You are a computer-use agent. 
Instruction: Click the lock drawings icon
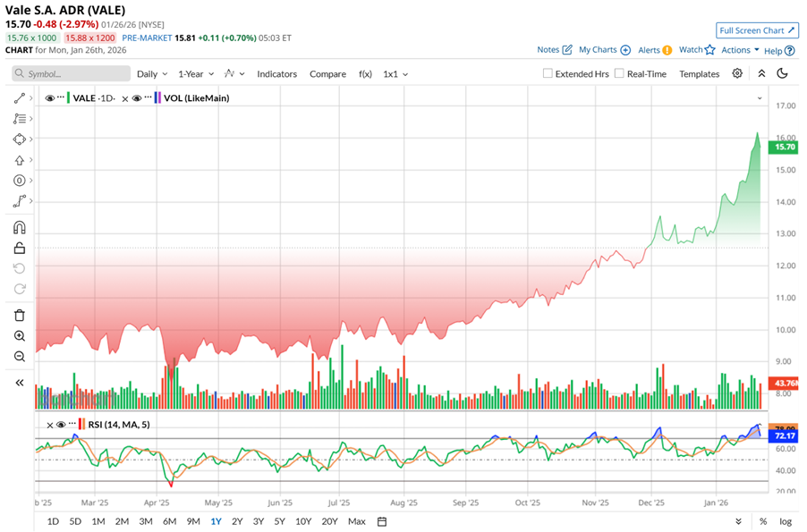pos(20,248)
